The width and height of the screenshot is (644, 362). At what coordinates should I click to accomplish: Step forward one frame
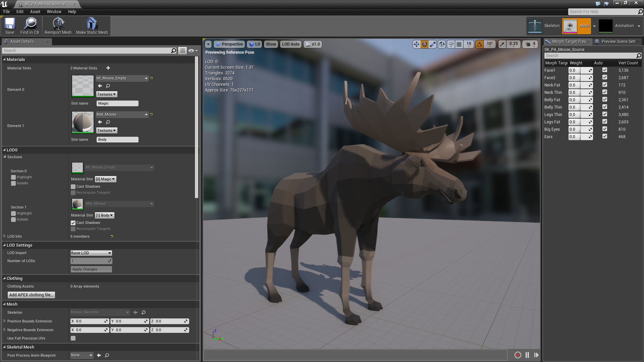click(x=536, y=355)
